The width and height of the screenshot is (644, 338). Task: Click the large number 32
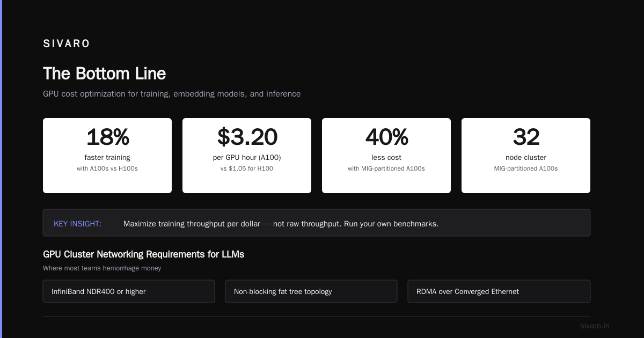click(x=526, y=137)
